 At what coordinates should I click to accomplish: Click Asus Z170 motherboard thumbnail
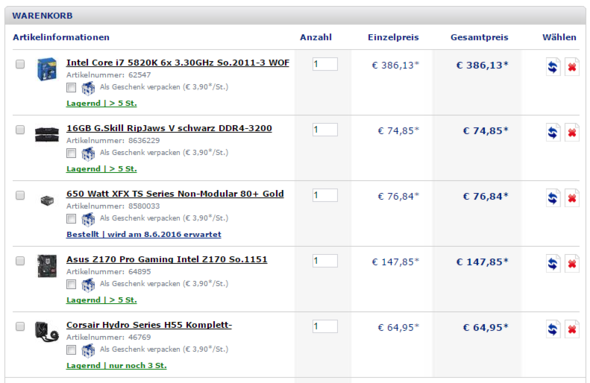pyautogui.click(x=47, y=266)
